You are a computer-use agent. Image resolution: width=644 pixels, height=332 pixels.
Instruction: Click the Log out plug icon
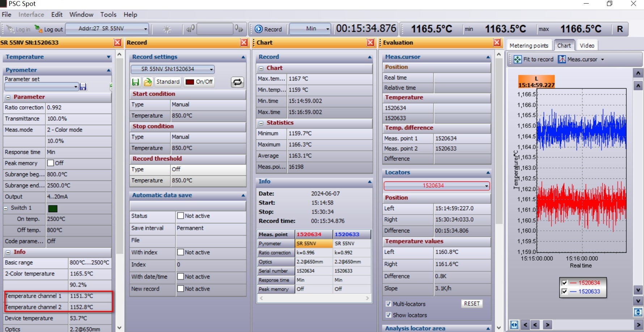(x=38, y=29)
